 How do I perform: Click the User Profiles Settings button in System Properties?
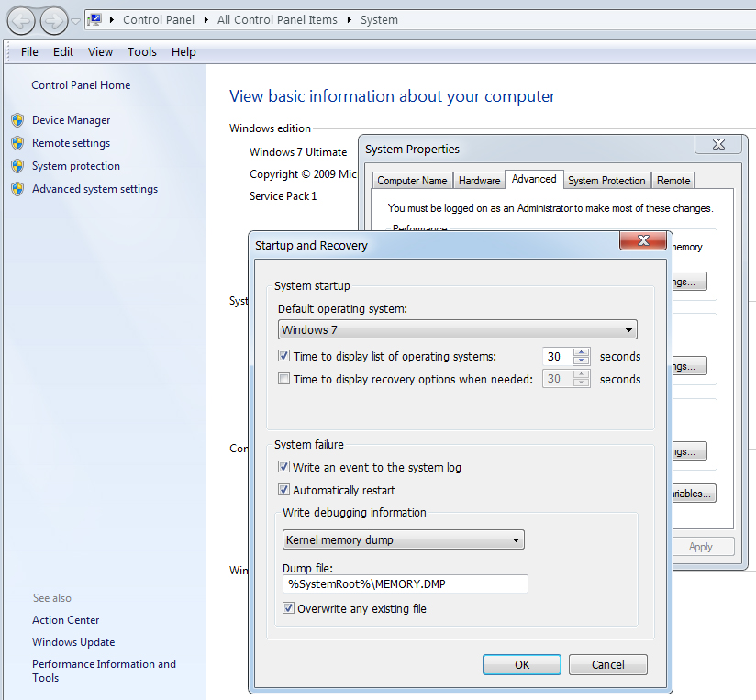pyautogui.click(x=690, y=366)
